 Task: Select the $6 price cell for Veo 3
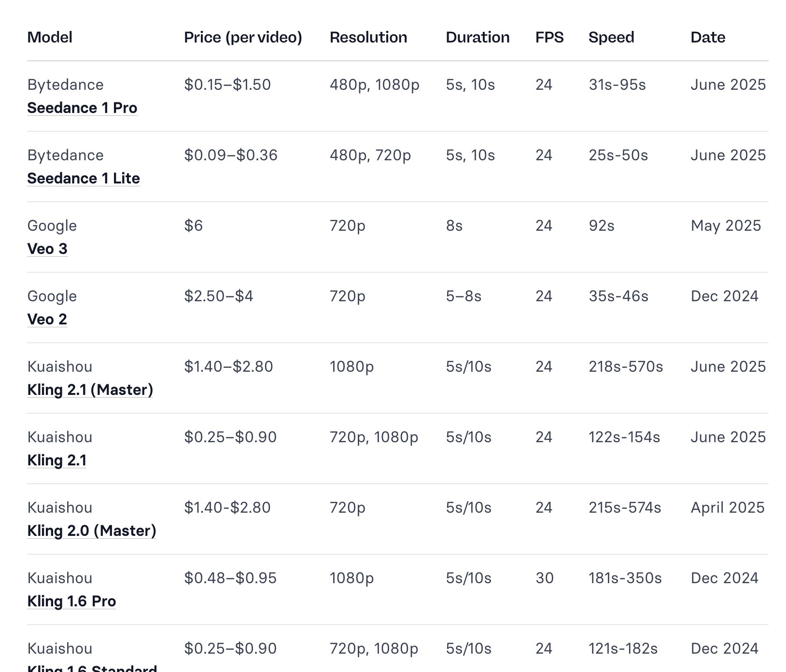(x=194, y=225)
